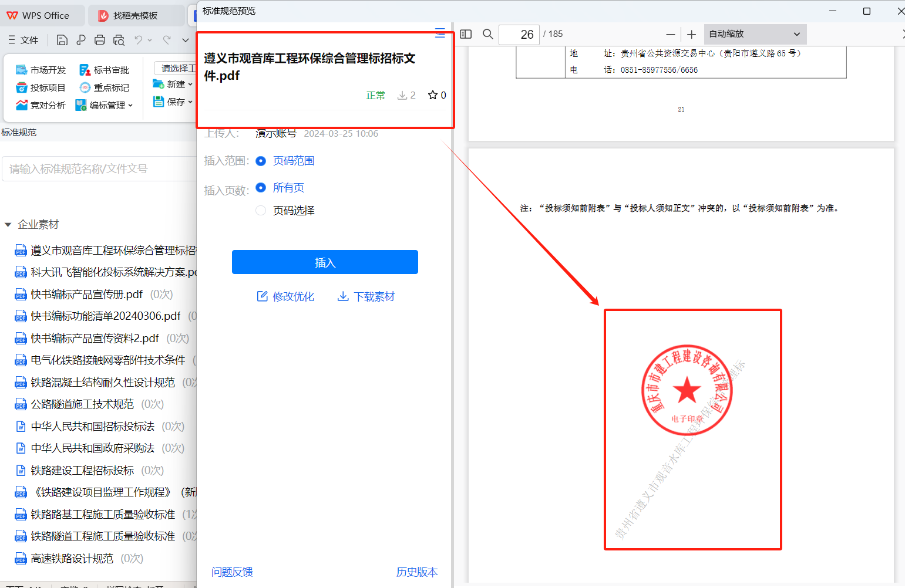Open the 自动缩放 zoom dropdown

755,34
